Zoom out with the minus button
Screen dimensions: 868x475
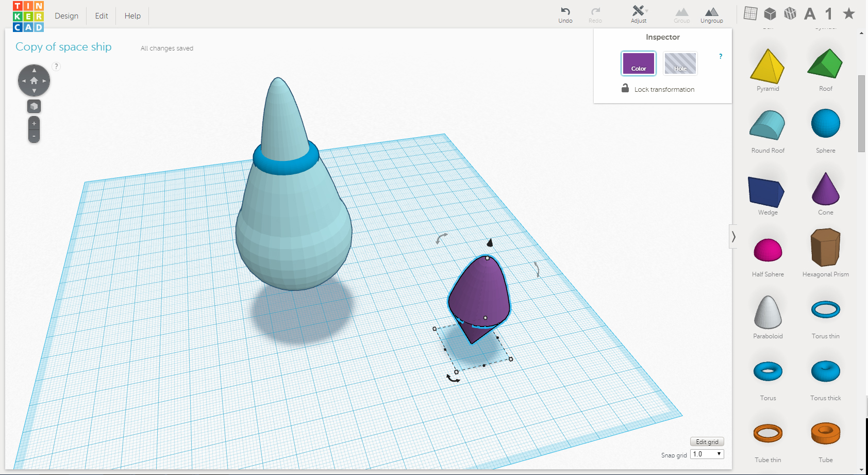[x=34, y=136]
